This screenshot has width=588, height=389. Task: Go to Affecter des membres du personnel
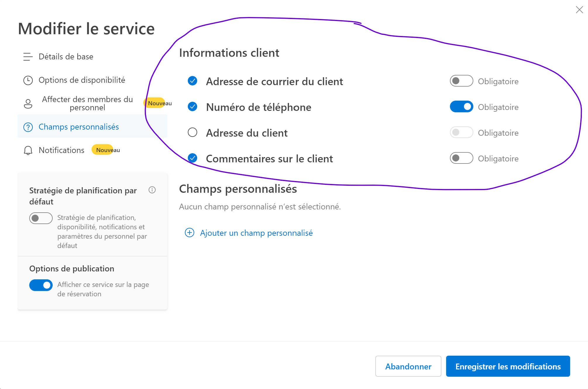(x=92, y=104)
